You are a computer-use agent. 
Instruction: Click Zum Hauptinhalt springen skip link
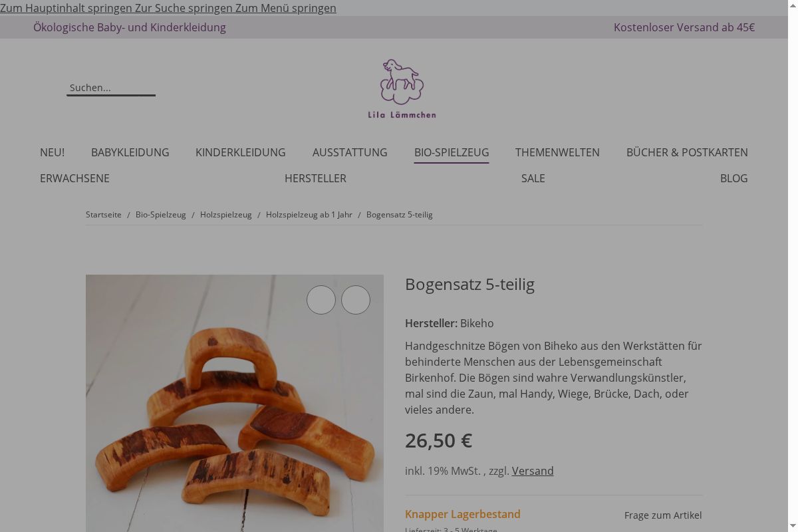coord(66,8)
